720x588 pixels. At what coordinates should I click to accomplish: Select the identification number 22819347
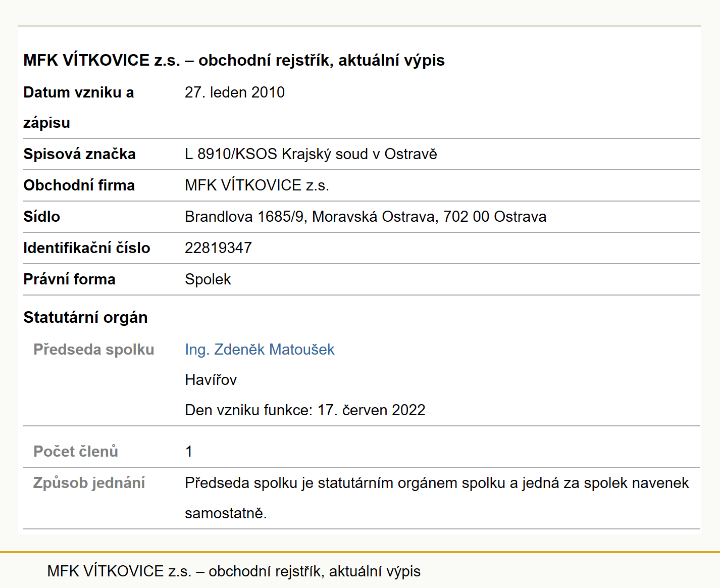coord(218,248)
